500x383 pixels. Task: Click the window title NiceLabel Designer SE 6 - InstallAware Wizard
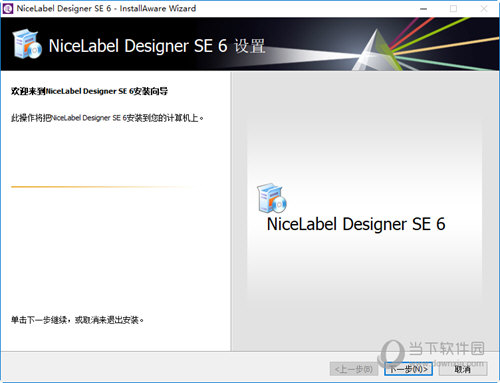coord(106,8)
